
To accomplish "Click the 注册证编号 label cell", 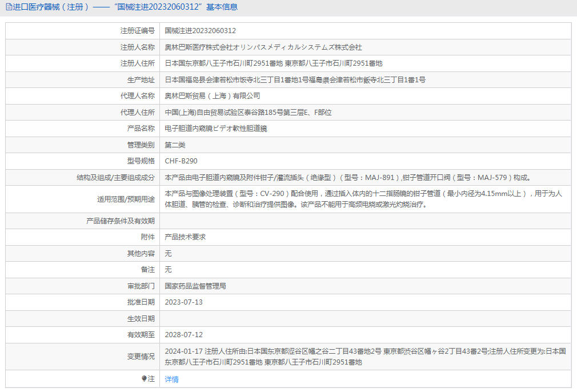I will tap(82, 30).
